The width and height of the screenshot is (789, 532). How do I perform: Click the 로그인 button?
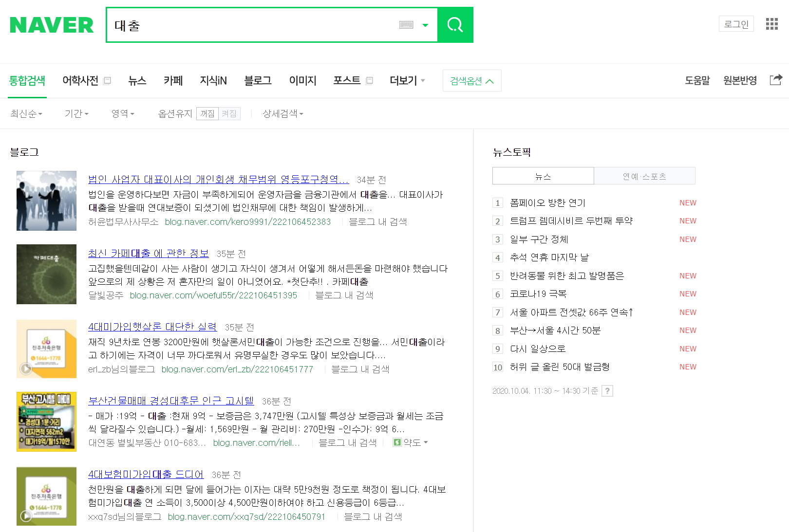click(x=736, y=24)
